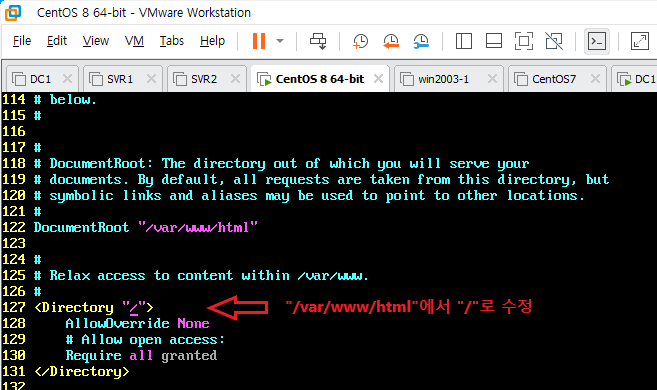Close the SVR2 tab
Viewport: 657px width, 390px height.
click(x=235, y=78)
